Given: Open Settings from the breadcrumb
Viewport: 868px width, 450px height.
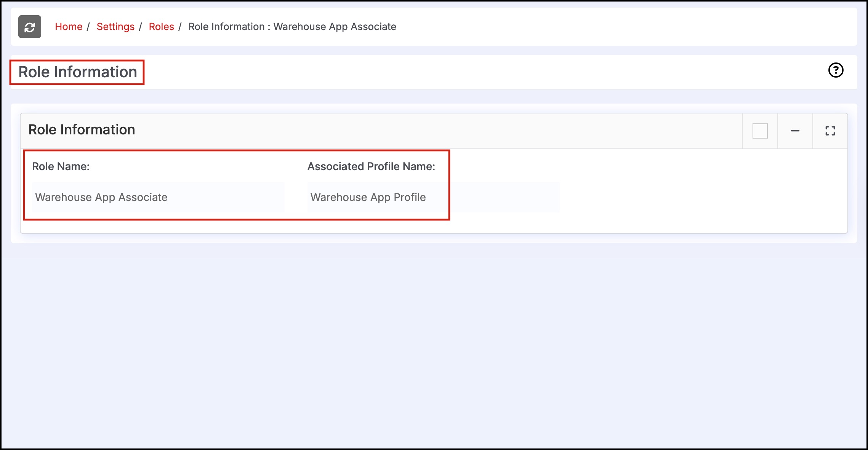Looking at the screenshot, I should tap(115, 27).
